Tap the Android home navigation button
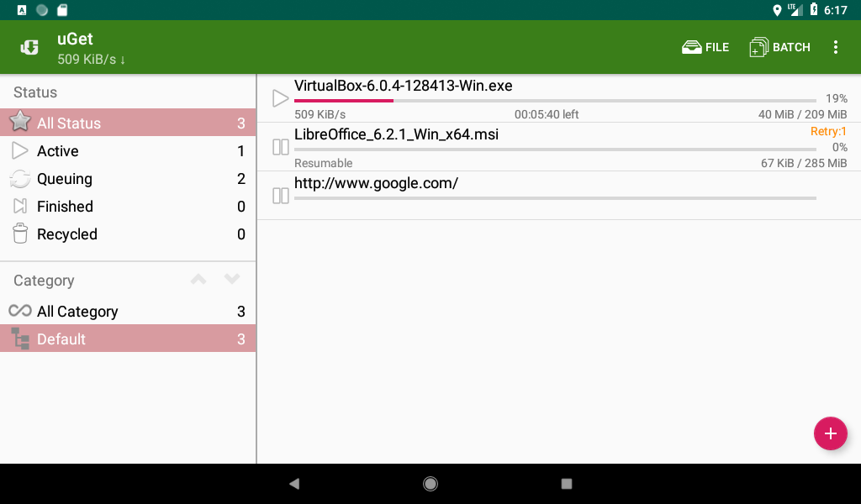 coord(430,484)
